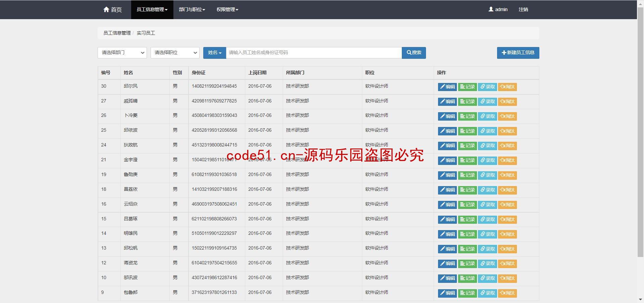Eliminate (淘汰) employee 鲁勋庚
This screenshot has height=303, width=644.
point(507,175)
